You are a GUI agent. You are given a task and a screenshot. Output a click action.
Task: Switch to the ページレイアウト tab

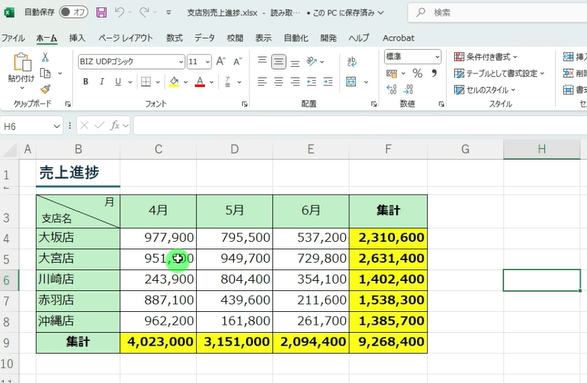coord(125,38)
